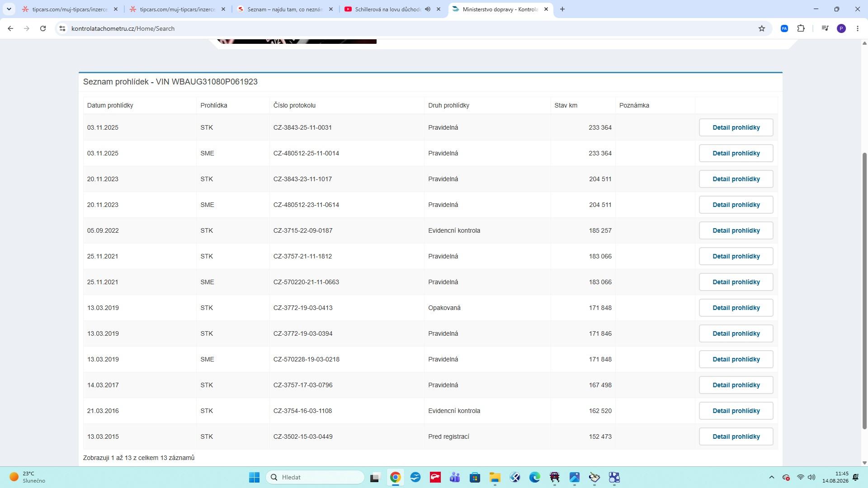Open Detail prohlídky for CZ-3715-22-09-0187
Screen dimensions: 868x488
736,230
